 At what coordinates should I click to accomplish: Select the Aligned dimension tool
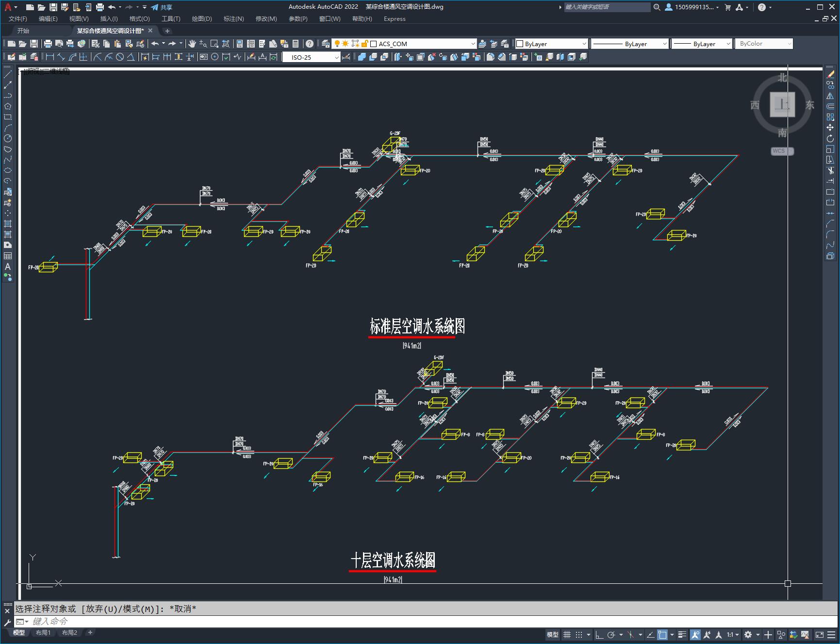pos(61,57)
